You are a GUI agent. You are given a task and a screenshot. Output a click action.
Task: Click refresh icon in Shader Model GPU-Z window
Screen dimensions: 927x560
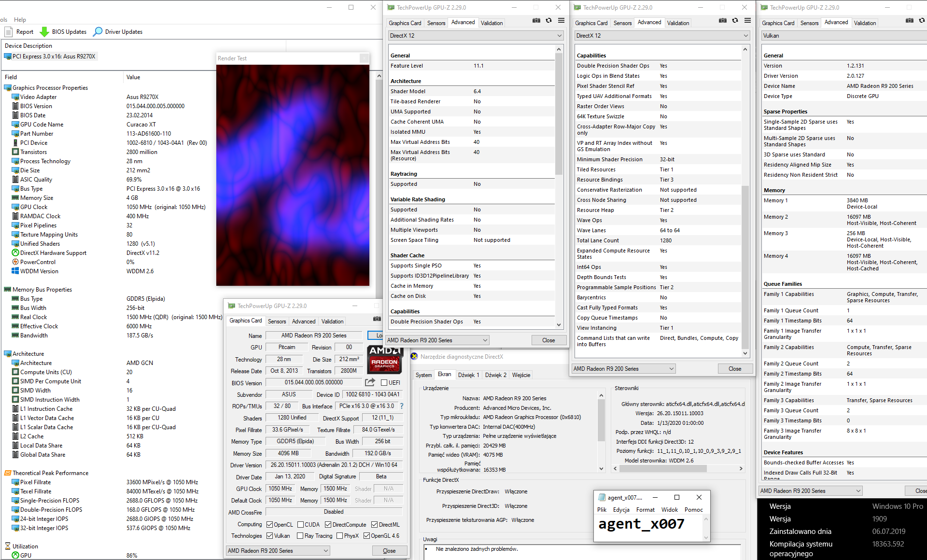click(x=548, y=21)
